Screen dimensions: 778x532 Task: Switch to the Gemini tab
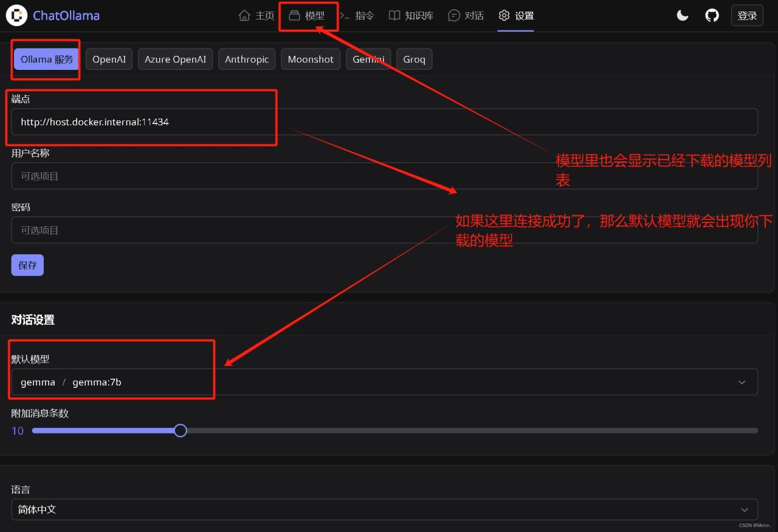click(368, 60)
